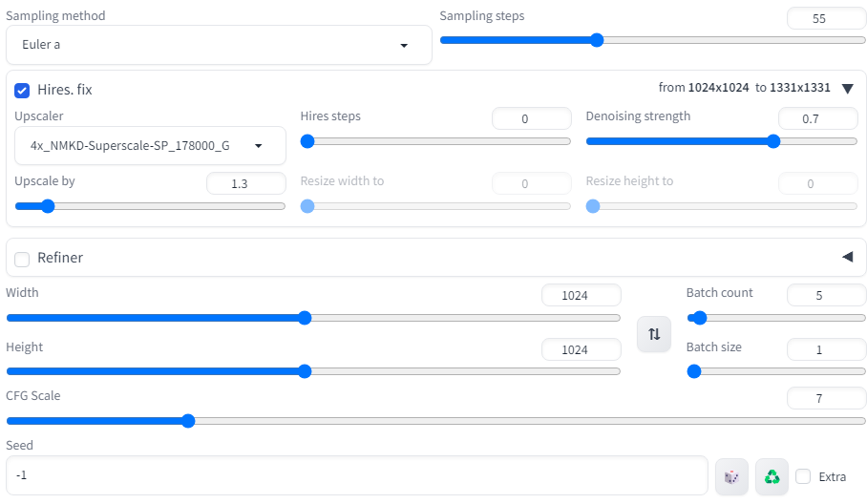Tick the Extra seed checkbox
The height and width of the screenshot is (504, 867).
point(803,476)
